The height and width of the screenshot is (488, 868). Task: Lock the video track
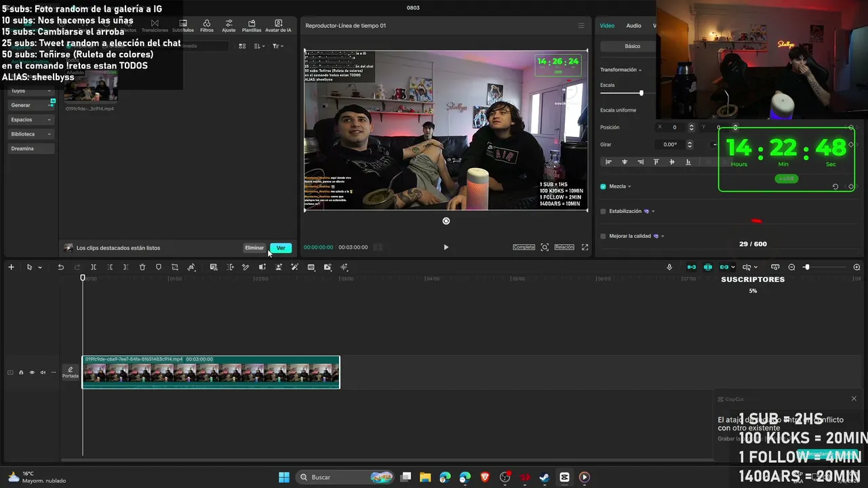pos(20,372)
